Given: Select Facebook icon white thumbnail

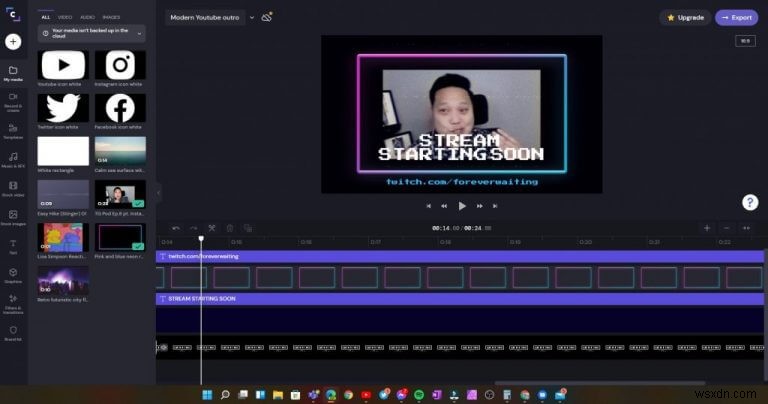Looking at the screenshot, I should tap(120, 108).
